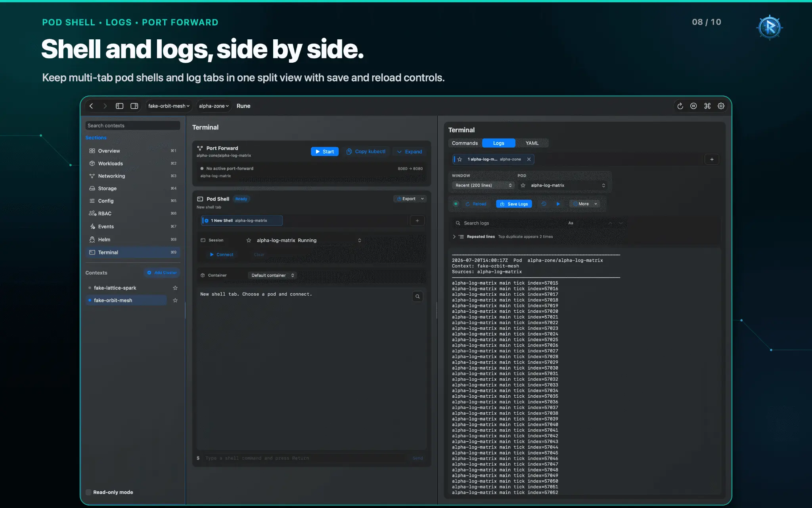Image resolution: width=812 pixels, height=508 pixels.
Task: Open the Overview section
Action: pos(133,151)
